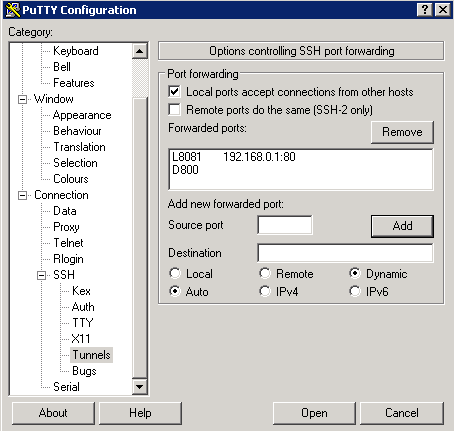454x431 pixels.
Task: Toggle Remote ports do the same checkbox
Action: pyautogui.click(x=174, y=109)
